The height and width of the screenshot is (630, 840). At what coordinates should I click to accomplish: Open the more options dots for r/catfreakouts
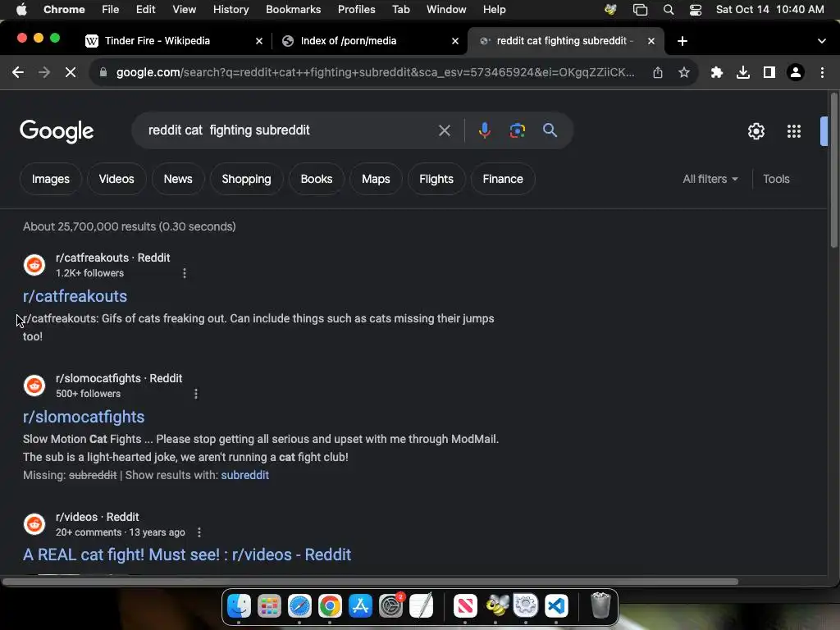click(185, 273)
